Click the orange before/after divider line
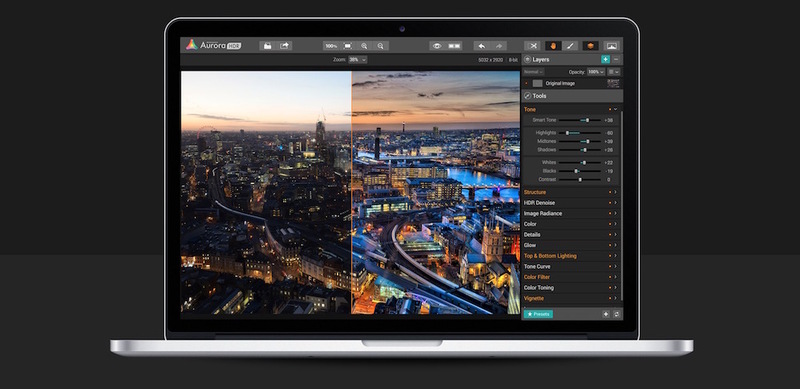 click(351, 192)
